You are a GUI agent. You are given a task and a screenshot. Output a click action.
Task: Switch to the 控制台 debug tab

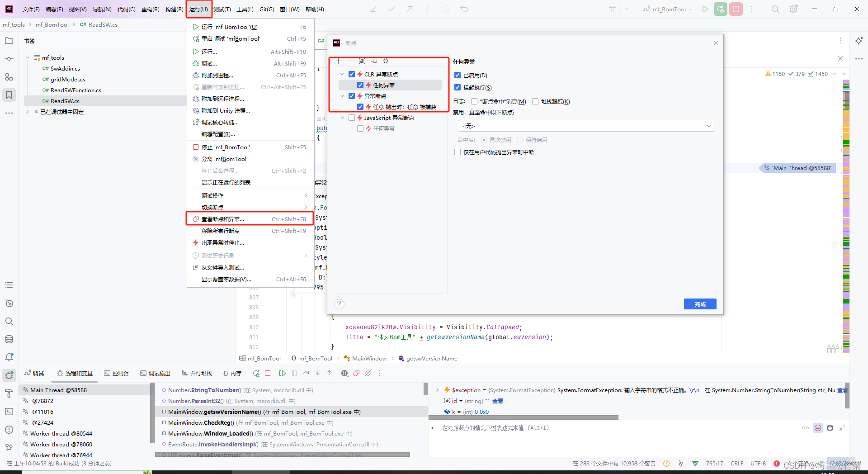pos(117,373)
